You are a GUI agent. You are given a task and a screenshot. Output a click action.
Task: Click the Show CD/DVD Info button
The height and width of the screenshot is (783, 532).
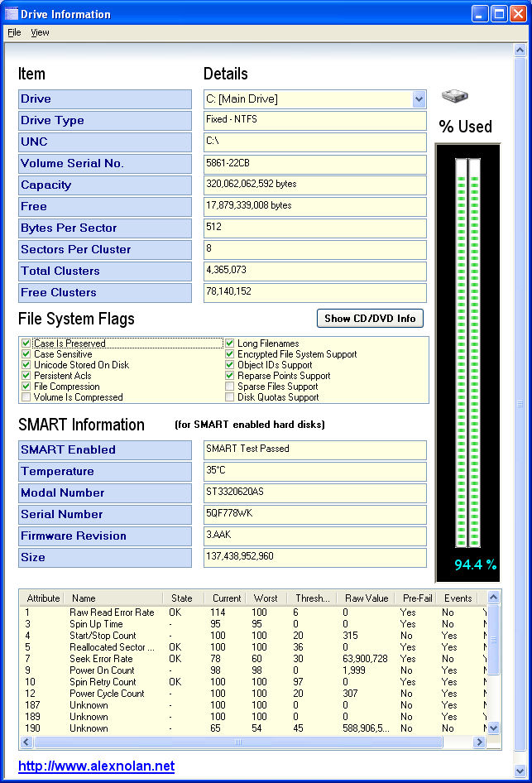370,319
